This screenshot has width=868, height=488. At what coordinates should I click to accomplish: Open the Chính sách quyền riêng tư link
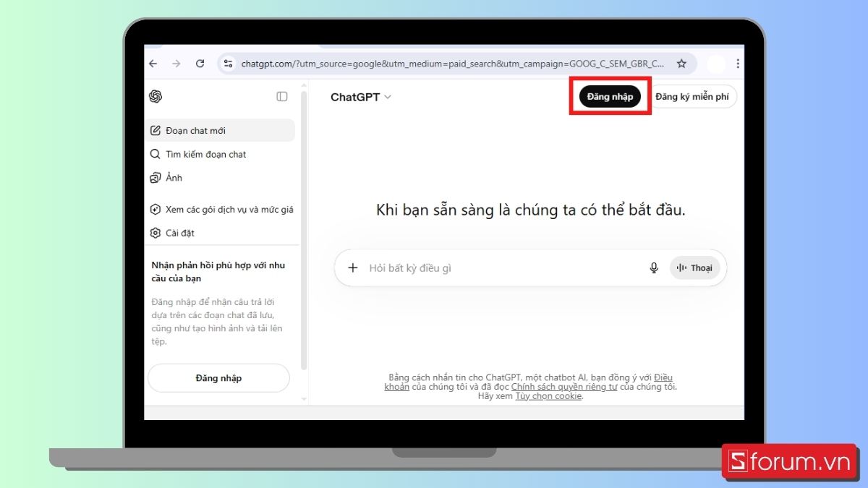(x=564, y=387)
